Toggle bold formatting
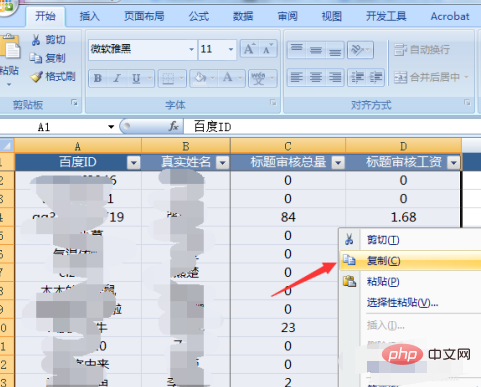Image resolution: width=481 pixels, height=387 pixels. point(98,78)
